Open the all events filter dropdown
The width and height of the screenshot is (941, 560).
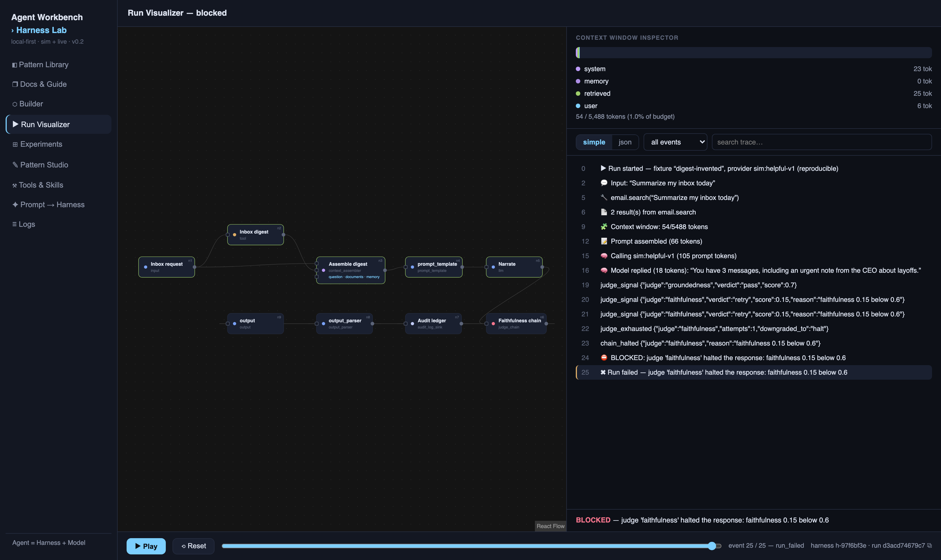pos(675,142)
